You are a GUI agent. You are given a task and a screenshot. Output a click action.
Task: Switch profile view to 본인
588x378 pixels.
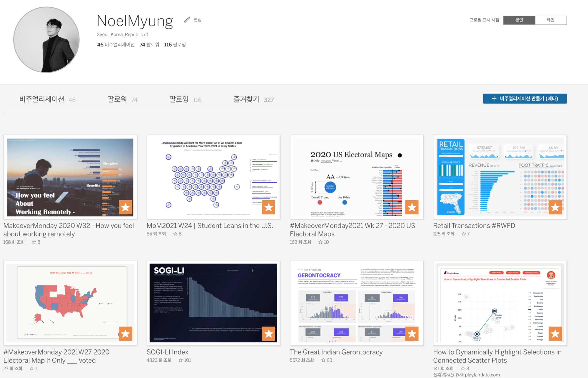pyautogui.click(x=519, y=20)
